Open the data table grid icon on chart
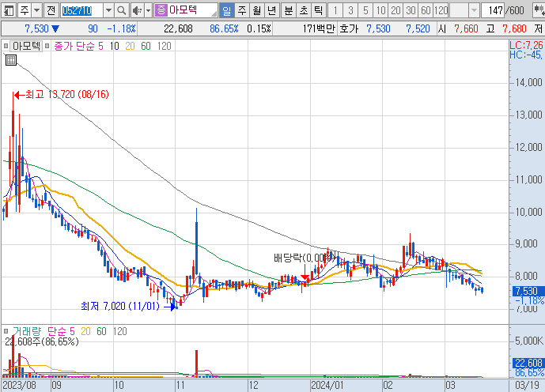This screenshot has width=545, height=392. point(11,60)
